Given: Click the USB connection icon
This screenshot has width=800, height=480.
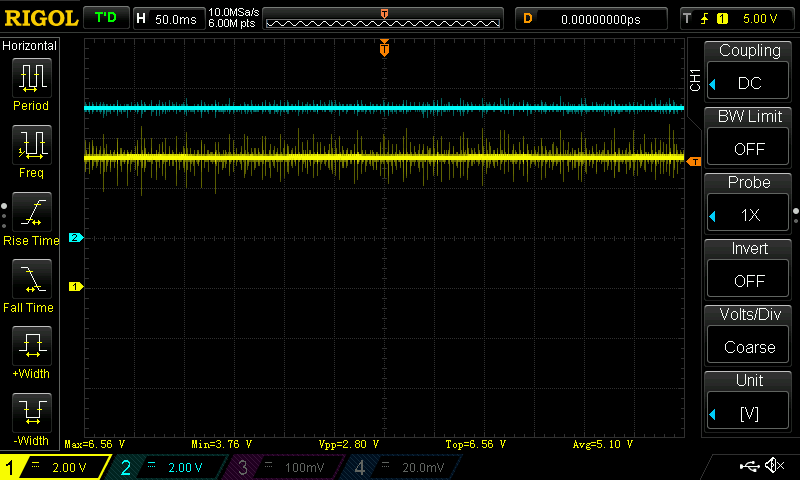Looking at the screenshot, I should tap(748, 466).
